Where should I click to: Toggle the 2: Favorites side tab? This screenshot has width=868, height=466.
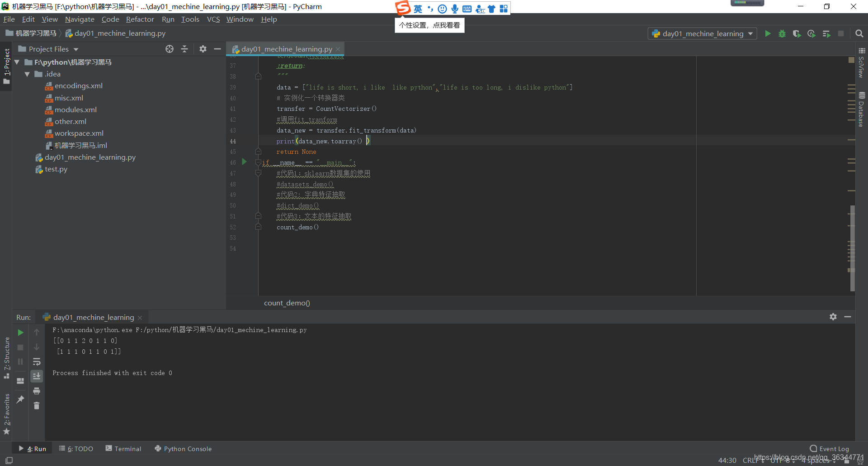[x=6, y=414]
